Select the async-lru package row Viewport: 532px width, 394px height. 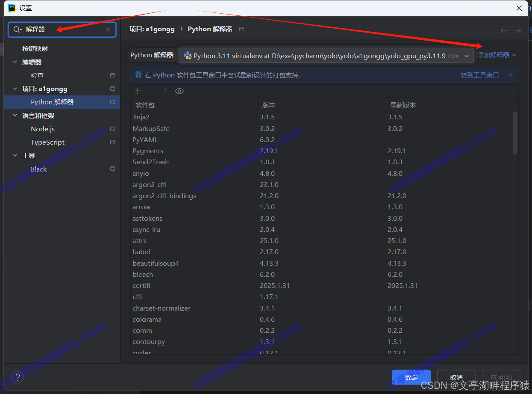click(322, 229)
